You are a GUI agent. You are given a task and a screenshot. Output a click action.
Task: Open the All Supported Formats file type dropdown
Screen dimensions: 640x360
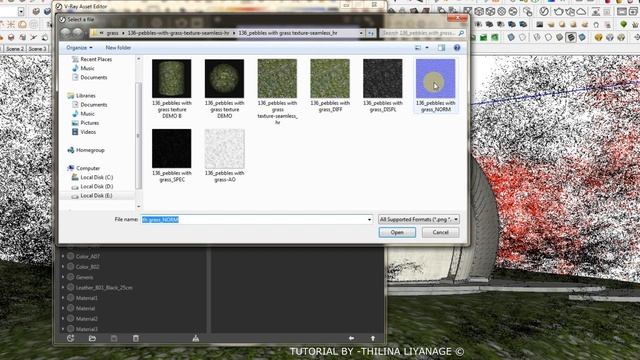419,220
